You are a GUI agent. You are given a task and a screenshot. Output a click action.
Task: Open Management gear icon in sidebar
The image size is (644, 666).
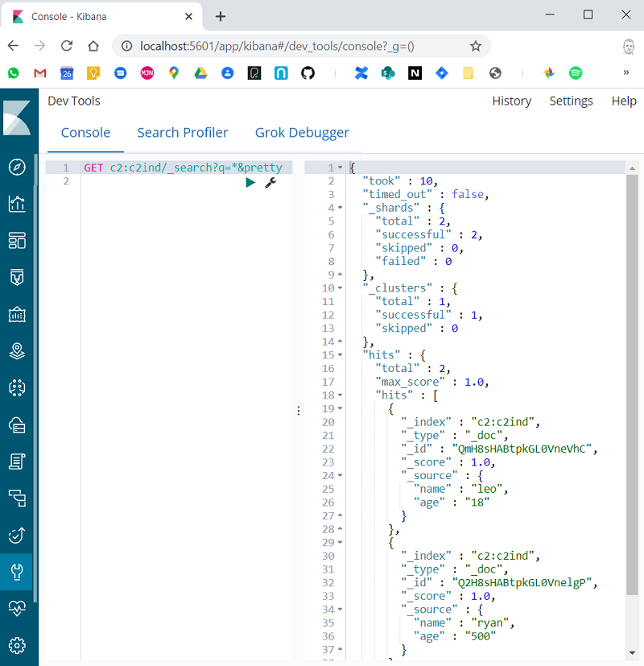(x=17, y=645)
